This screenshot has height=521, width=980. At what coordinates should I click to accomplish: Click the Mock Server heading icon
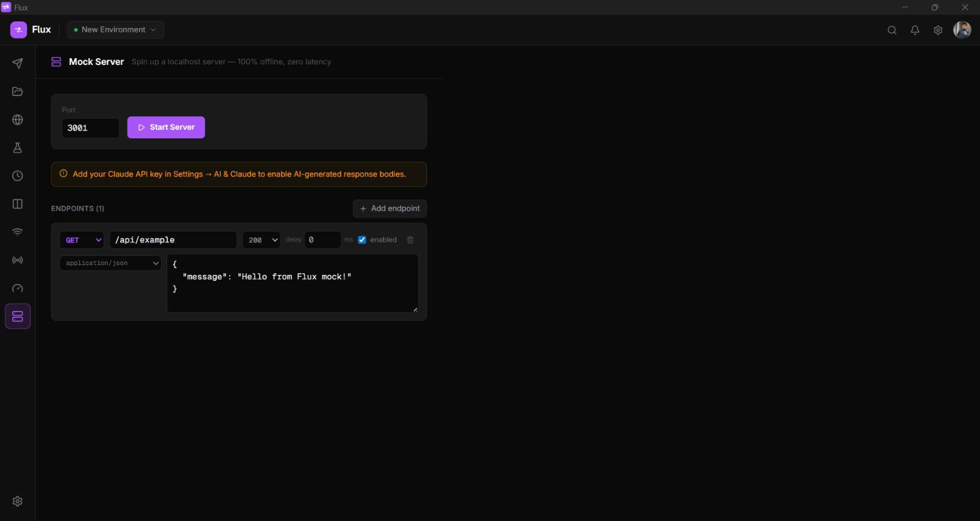pos(56,62)
